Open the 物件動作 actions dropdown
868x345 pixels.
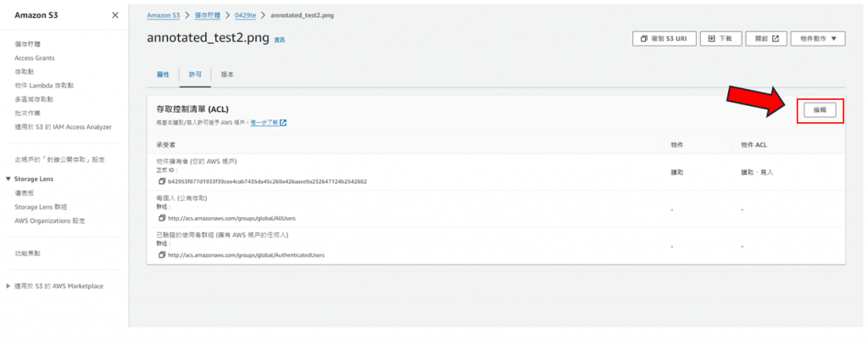[818, 39]
